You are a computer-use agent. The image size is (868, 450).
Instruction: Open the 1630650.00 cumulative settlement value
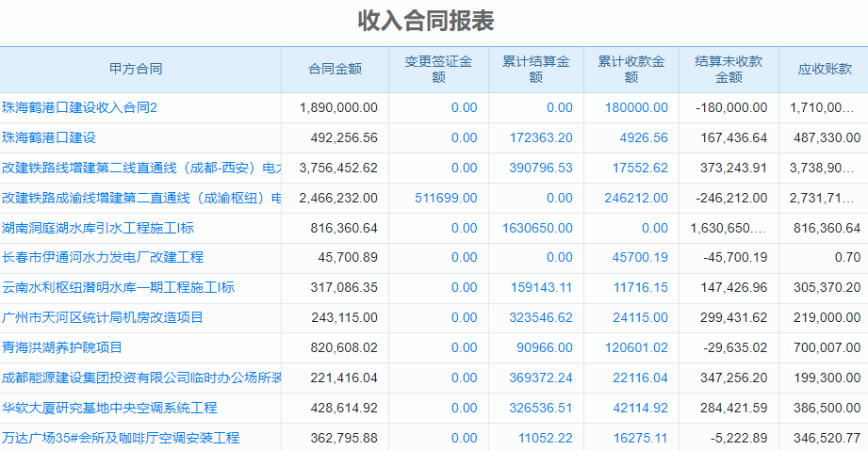[x=537, y=228]
